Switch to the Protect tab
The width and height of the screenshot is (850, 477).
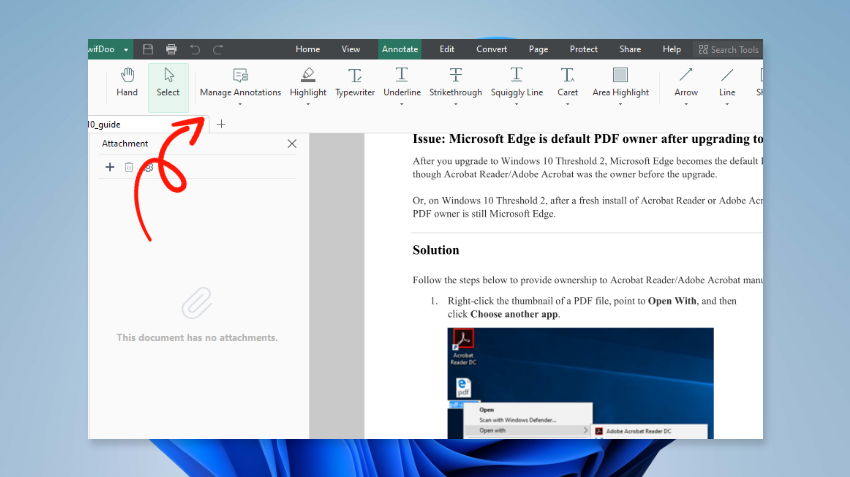[x=583, y=49]
